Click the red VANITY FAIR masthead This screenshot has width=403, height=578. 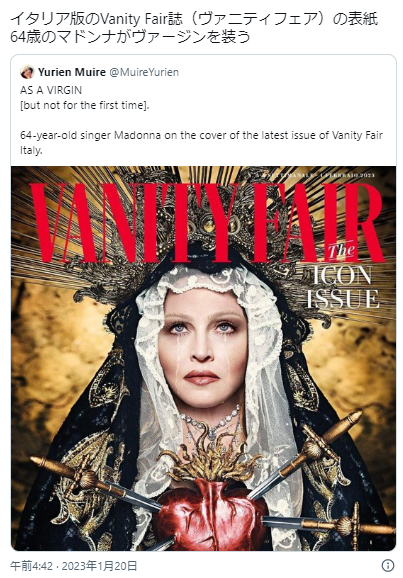[206, 222]
